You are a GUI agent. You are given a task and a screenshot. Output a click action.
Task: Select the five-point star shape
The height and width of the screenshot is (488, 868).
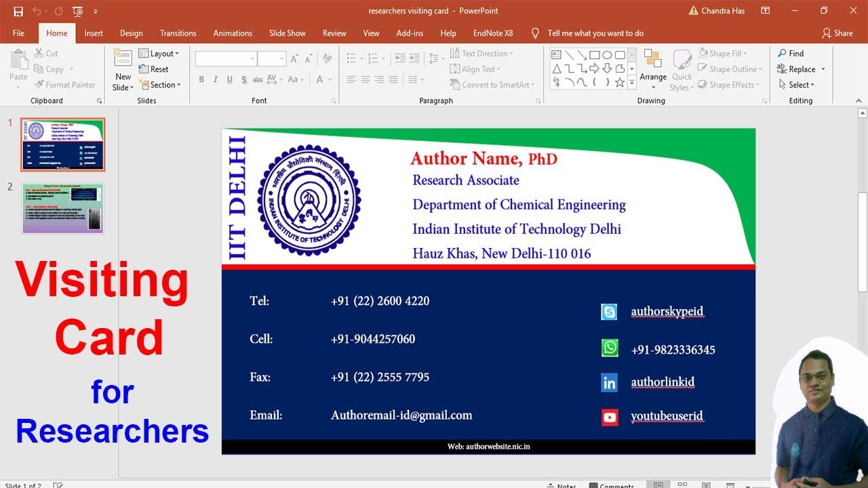(x=620, y=82)
